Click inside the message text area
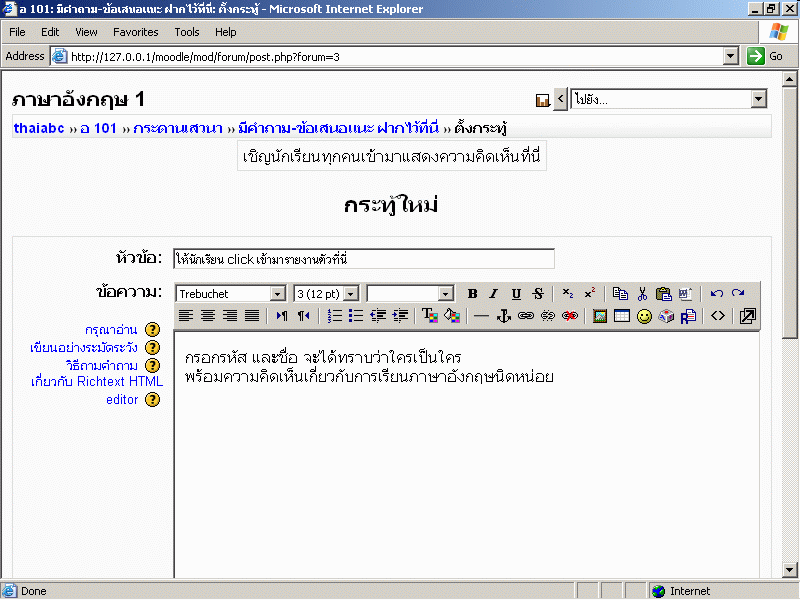The height and width of the screenshot is (600, 800). (x=467, y=455)
